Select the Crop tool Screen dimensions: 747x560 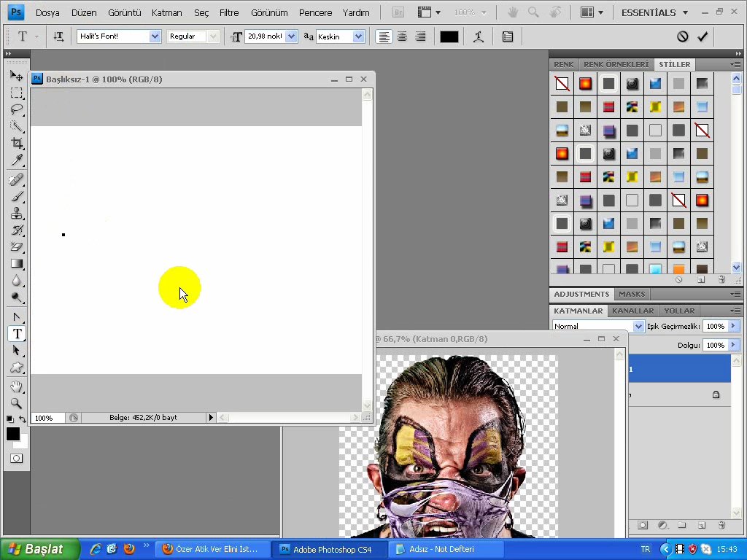point(17,143)
